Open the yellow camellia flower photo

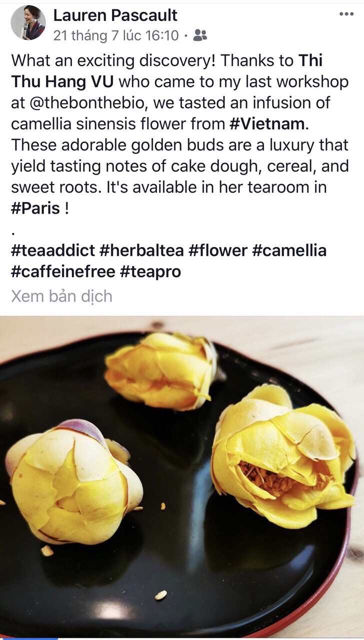click(x=182, y=476)
